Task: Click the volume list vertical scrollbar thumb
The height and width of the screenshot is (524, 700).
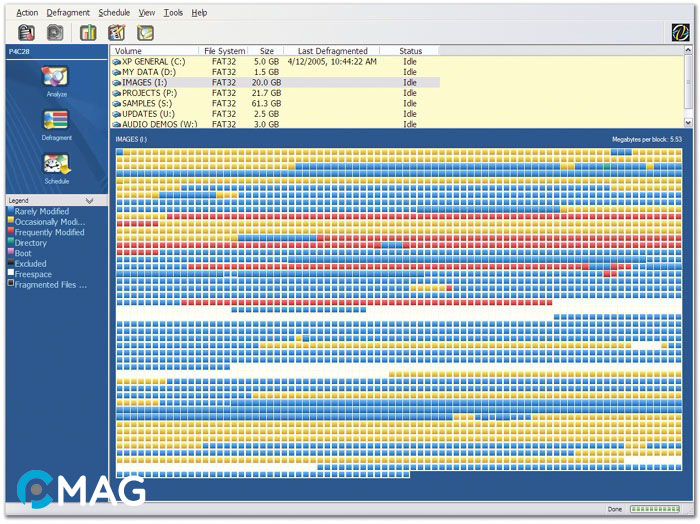Action: click(x=688, y=82)
